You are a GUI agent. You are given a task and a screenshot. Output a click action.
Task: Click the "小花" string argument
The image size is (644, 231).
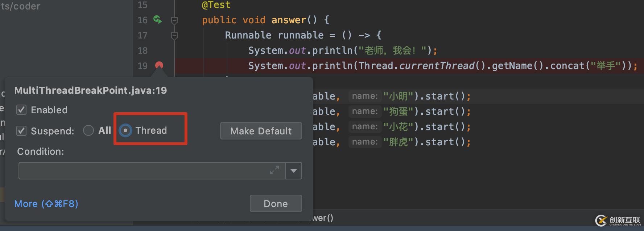(x=399, y=127)
